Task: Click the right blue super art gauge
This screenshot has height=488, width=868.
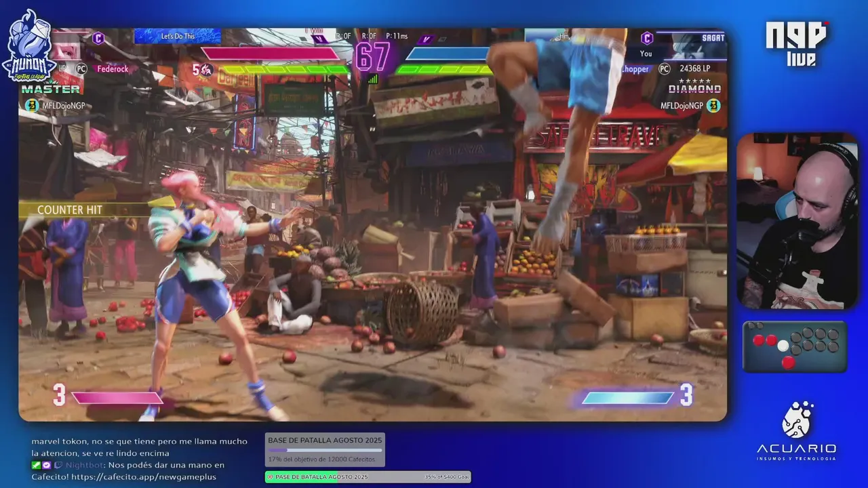Action: tap(628, 398)
